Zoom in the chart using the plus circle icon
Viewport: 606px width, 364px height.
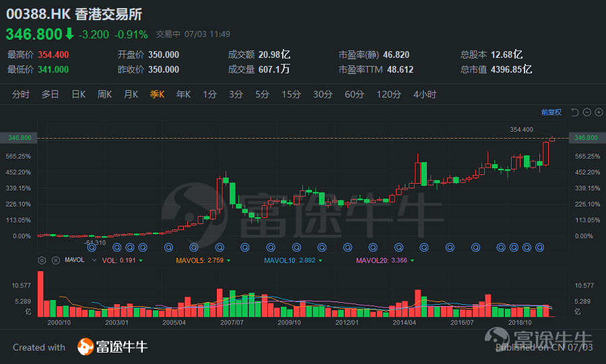pyautogui.click(x=599, y=112)
